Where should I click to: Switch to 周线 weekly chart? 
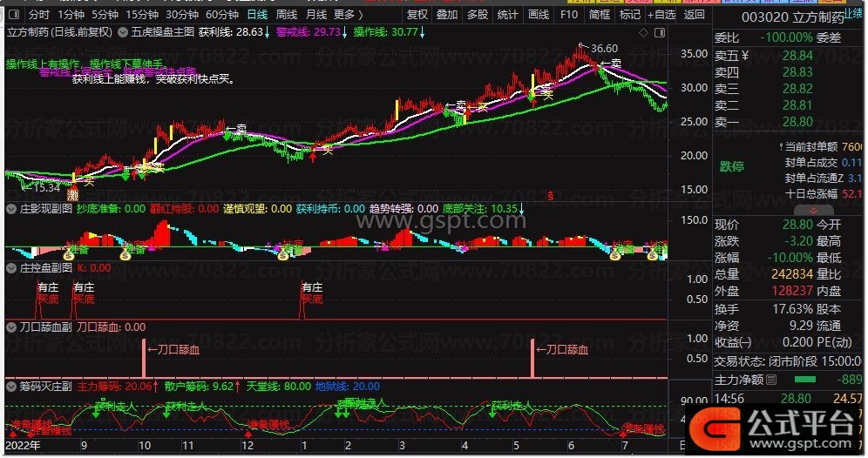[287, 15]
